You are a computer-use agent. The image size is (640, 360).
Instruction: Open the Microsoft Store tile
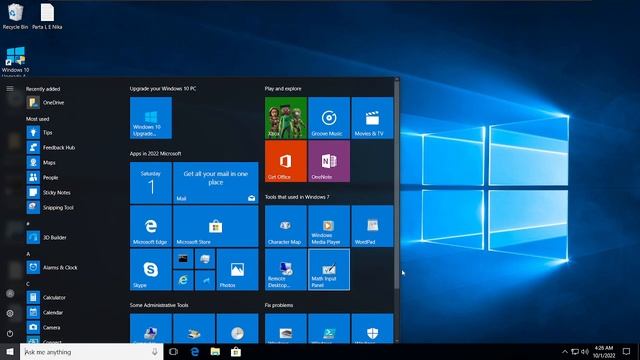click(x=216, y=226)
